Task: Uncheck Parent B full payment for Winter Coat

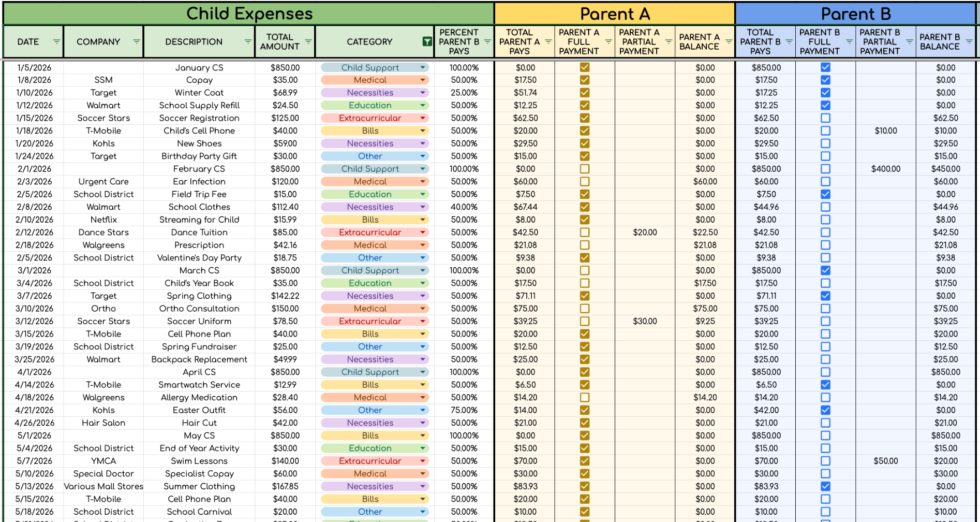Action: tap(826, 93)
